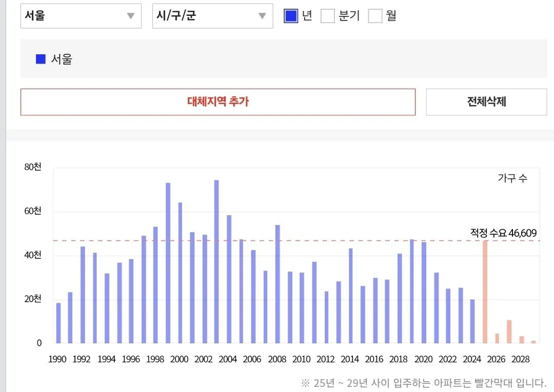Image resolution: width=554 pixels, height=392 pixels.
Task: Click the 대체지역 추가 button
Action: pos(217,102)
